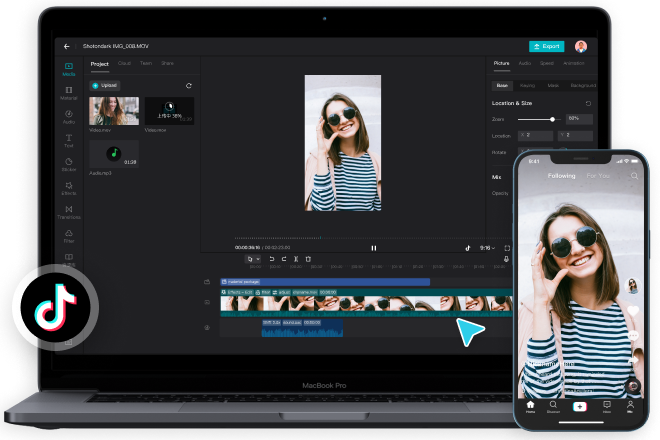Reset Location & Size with the reset icon
The height and width of the screenshot is (440, 660).
[x=588, y=103]
